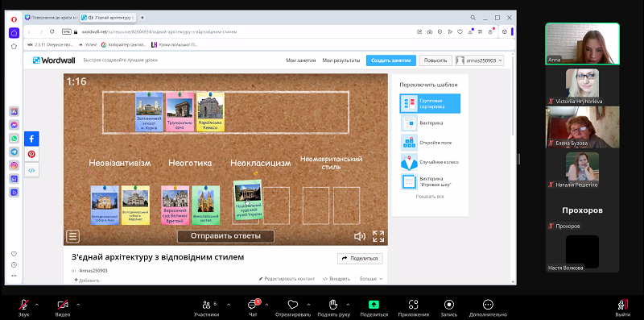This screenshot has width=644, height=320.
Task: Open the Чат chat panel
Action: point(253,308)
